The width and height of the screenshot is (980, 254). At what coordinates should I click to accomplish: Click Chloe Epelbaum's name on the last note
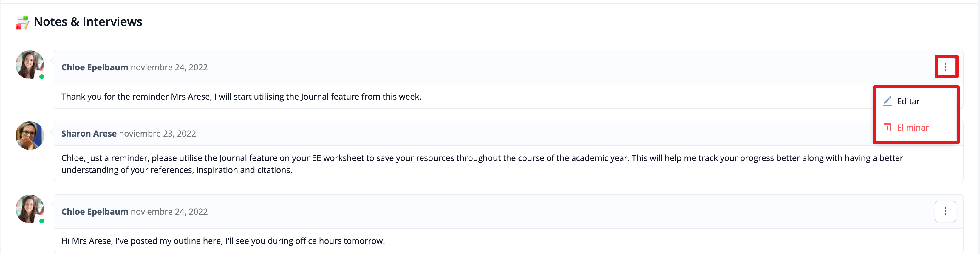(95, 212)
